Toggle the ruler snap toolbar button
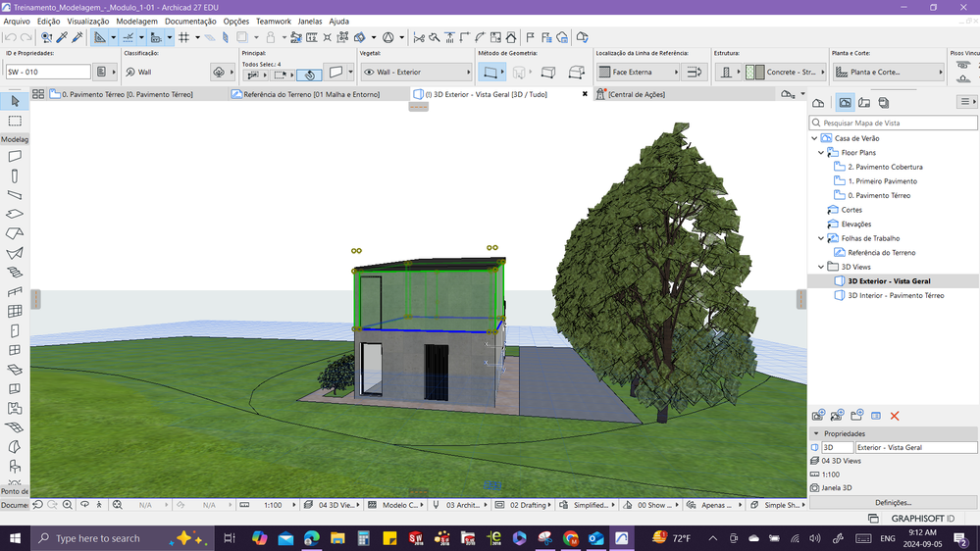Image resolution: width=980 pixels, height=551 pixels. tap(100, 37)
